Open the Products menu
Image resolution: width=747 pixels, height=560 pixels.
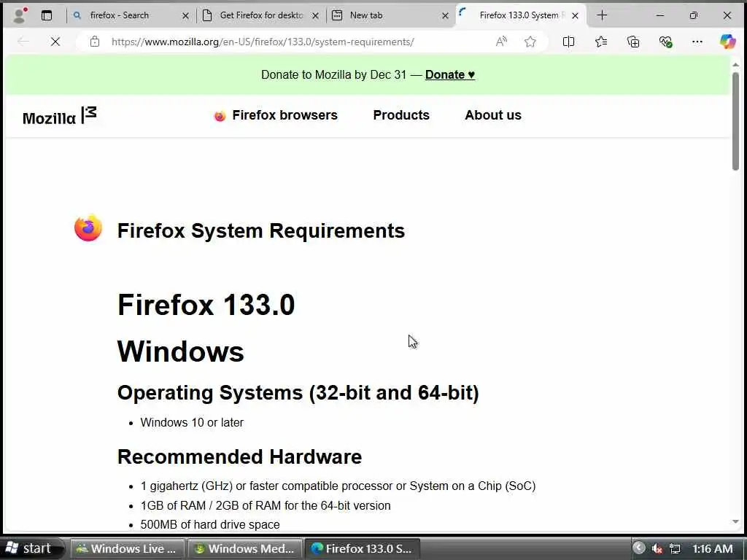[x=401, y=115]
